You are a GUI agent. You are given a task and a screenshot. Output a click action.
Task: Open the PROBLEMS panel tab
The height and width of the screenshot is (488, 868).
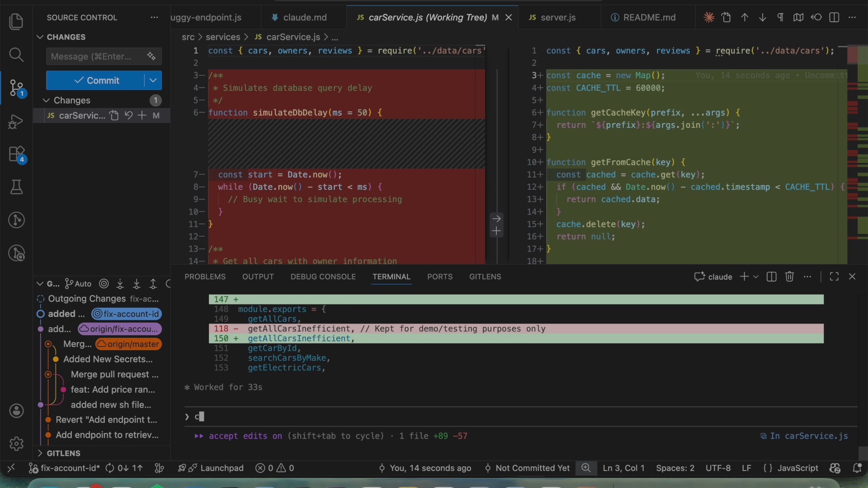pyautogui.click(x=205, y=277)
